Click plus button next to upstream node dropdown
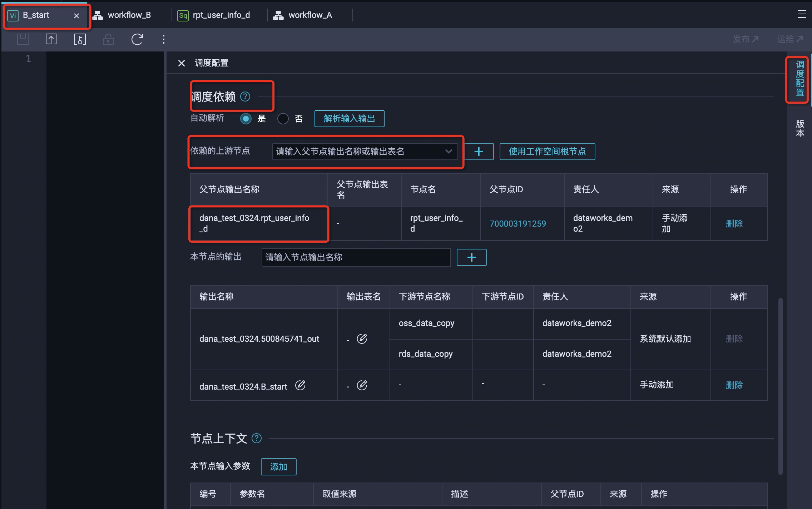812x509 pixels. pos(479,152)
